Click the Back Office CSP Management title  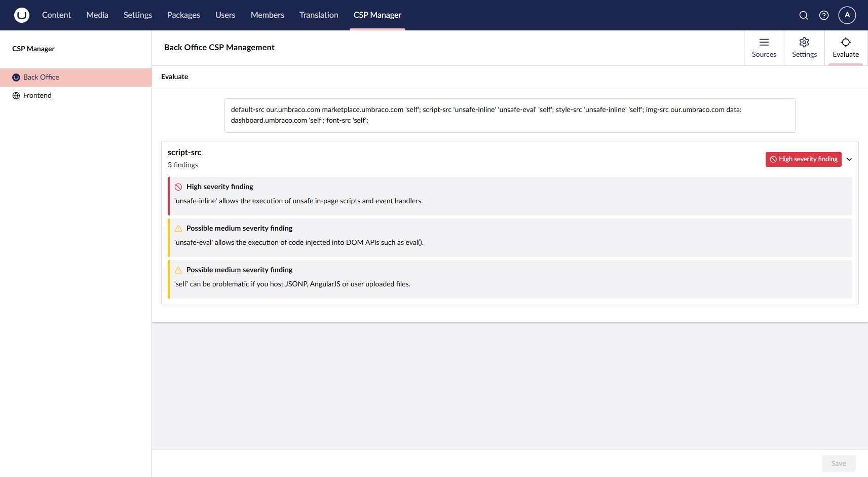(219, 48)
